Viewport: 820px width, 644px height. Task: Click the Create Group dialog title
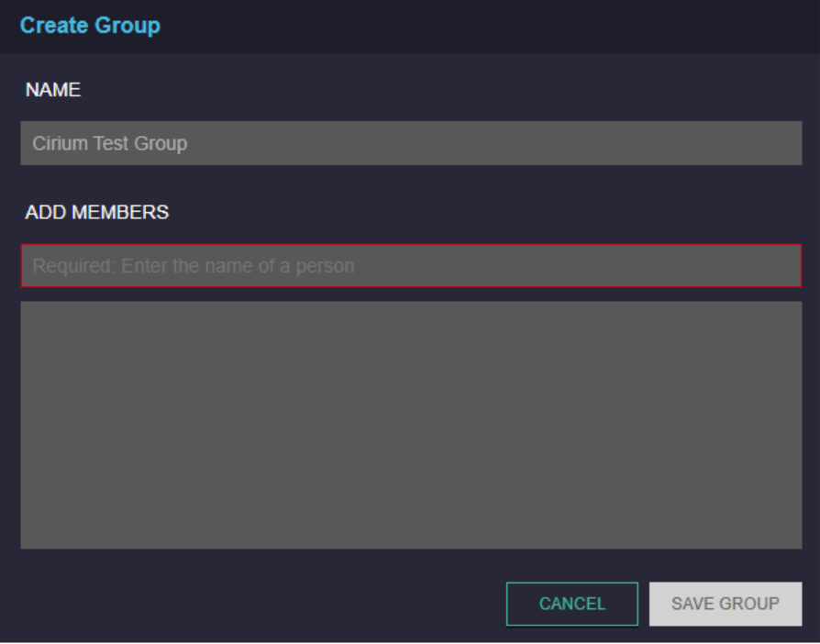(x=90, y=25)
